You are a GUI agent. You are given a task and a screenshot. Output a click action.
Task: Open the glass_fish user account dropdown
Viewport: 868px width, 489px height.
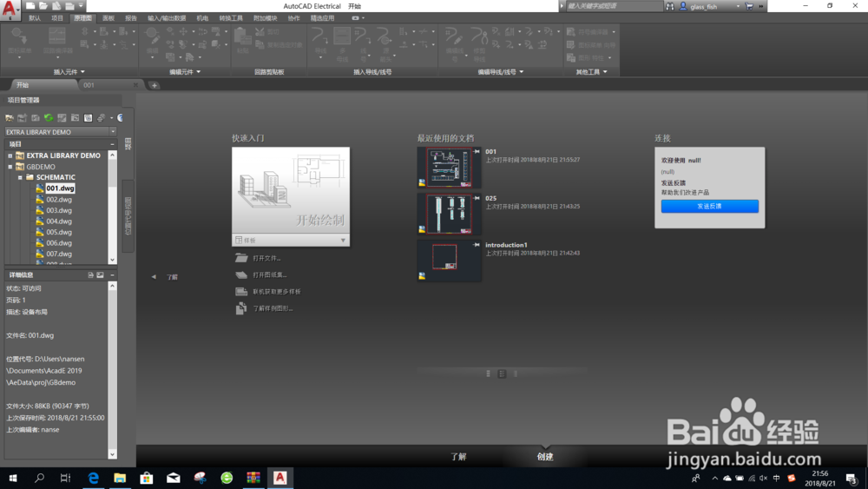pos(737,7)
